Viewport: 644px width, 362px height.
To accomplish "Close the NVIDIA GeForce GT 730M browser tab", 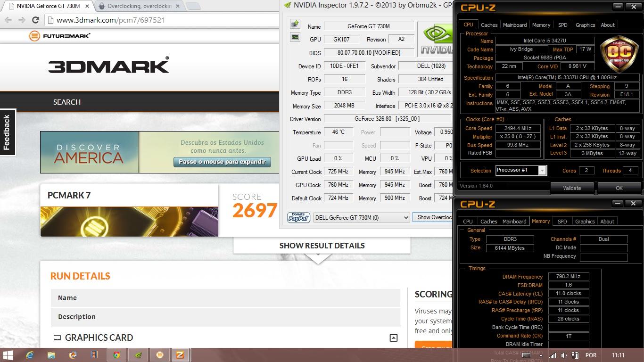I will (87, 6).
